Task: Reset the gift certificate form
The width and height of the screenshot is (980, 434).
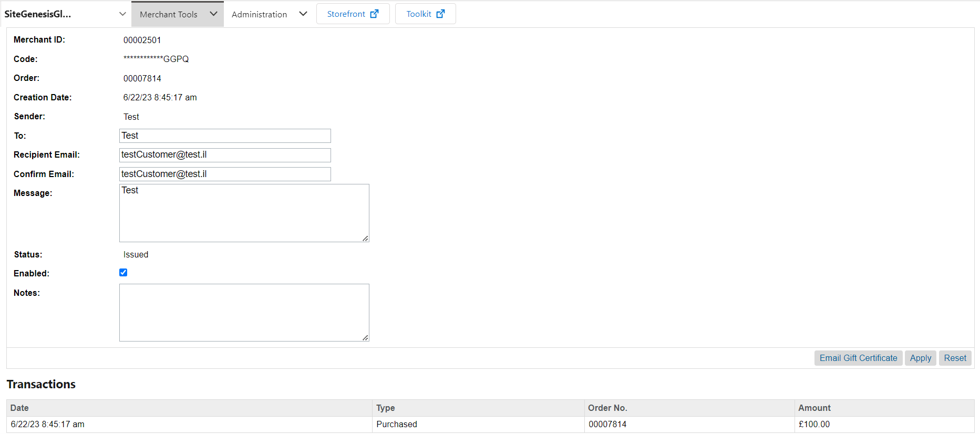Action: [x=955, y=358]
